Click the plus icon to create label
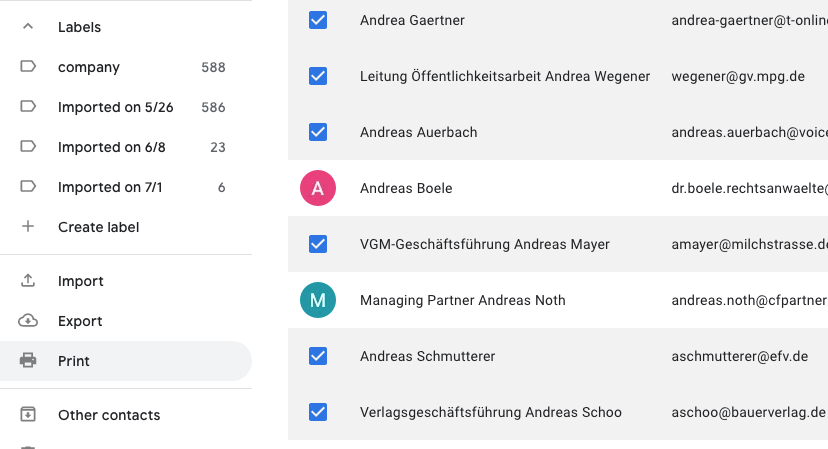The image size is (828, 449). tap(28, 227)
